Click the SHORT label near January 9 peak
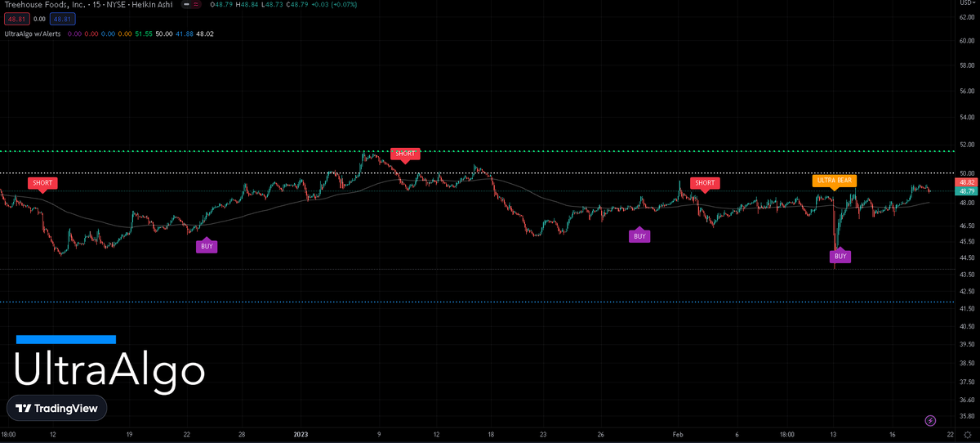980x443 pixels. [404, 154]
